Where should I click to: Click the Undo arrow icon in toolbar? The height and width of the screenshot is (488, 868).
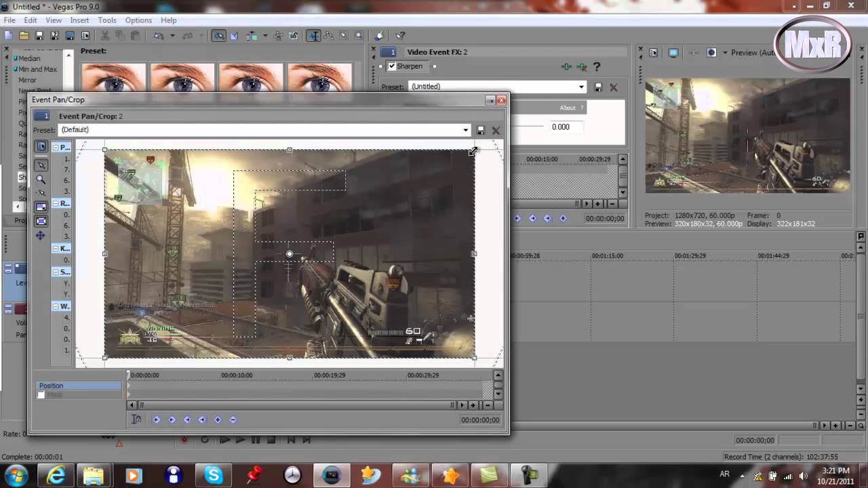[x=159, y=36]
